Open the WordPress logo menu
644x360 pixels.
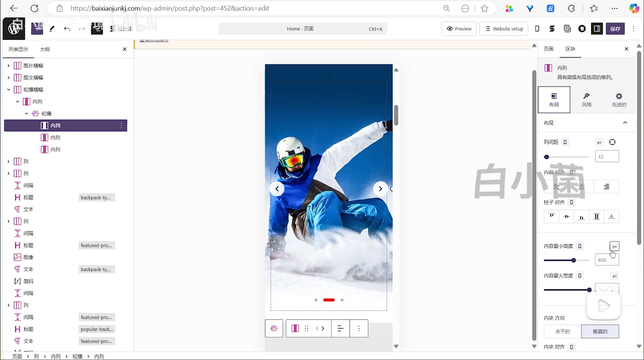(x=14, y=29)
